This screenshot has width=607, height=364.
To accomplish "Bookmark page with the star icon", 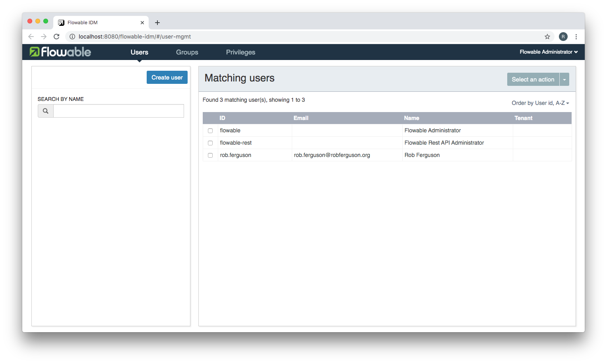I will pyautogui.click(x=547, y=37).
